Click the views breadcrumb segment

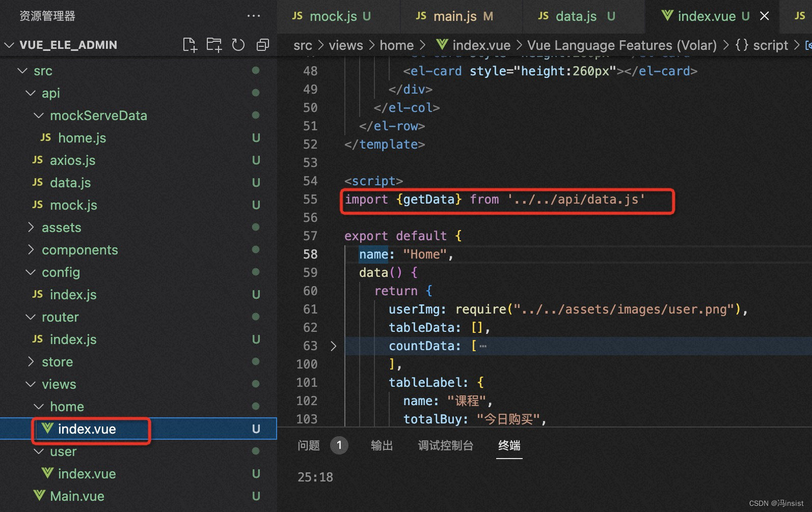pyautogui.click(x=346, y=45)
